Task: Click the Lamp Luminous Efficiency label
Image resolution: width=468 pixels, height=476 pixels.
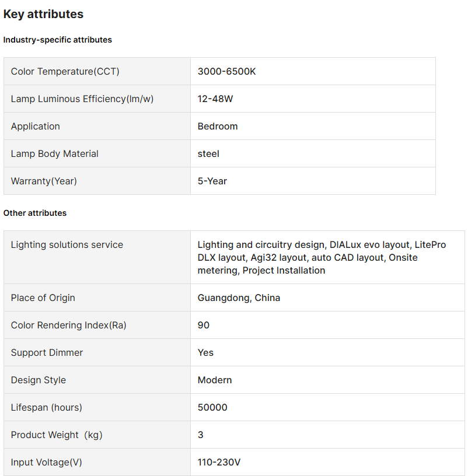Action: coord(82,99)
